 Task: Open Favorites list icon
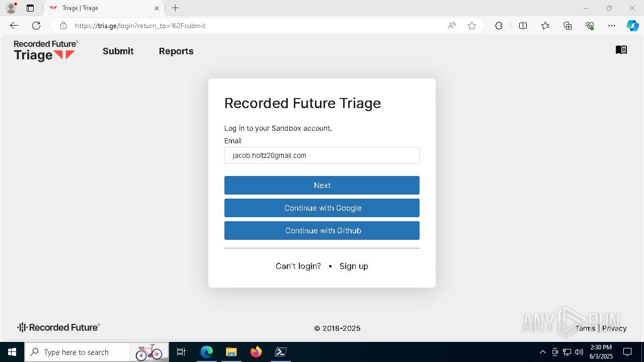(545, 26)
